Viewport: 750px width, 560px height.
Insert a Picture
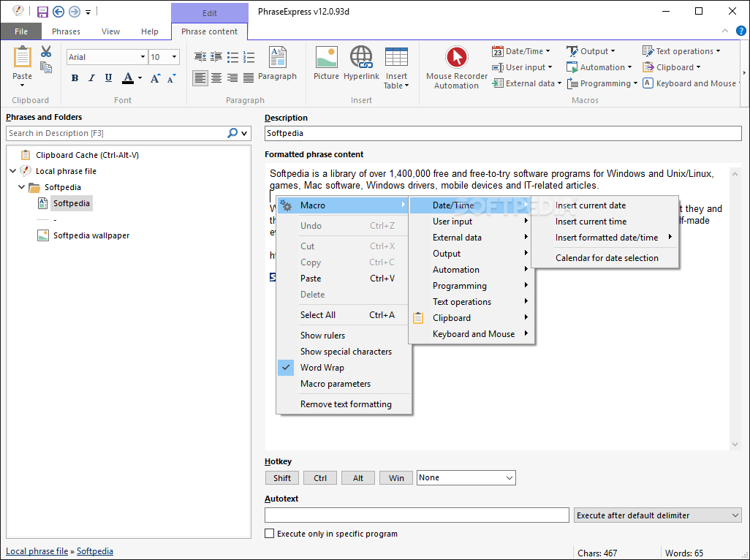point(326,63)
